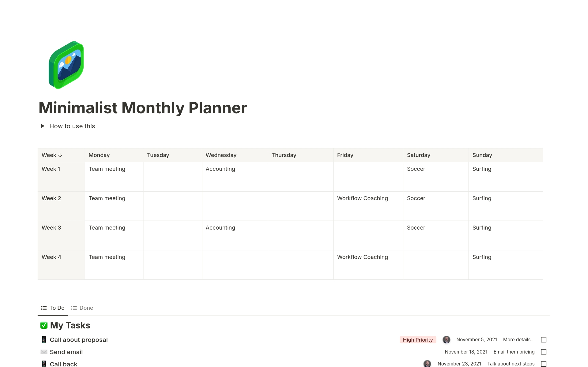Image resolution: width=588 pixels, height=367 pixels.
Task: Open the Call about proposal task
Action: pos(79,340)
